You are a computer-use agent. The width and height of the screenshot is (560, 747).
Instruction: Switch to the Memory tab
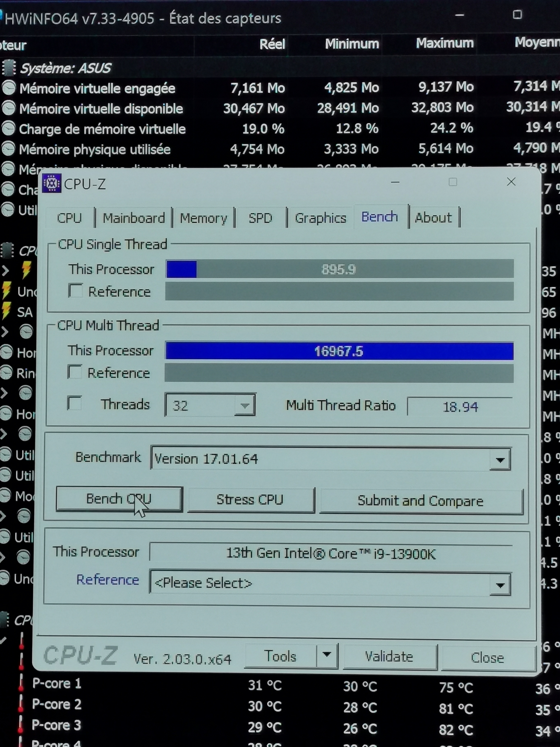(203, 218)
